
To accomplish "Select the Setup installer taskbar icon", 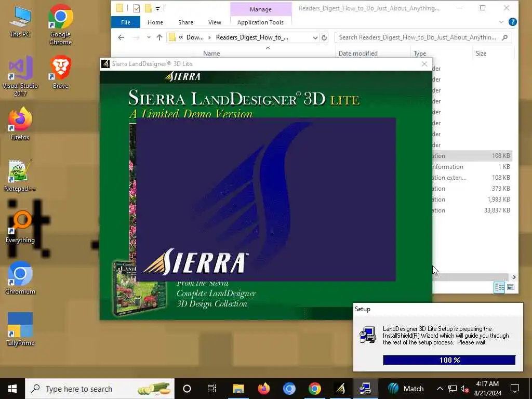I will pos(366,389).
